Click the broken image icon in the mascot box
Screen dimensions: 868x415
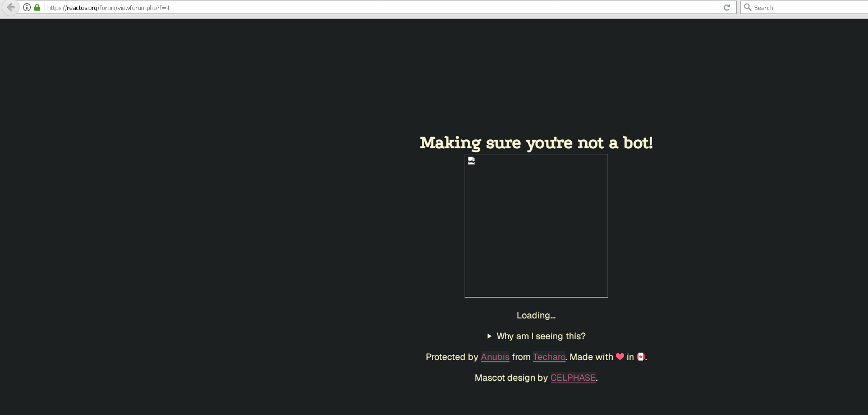click(x=471, y=161)
